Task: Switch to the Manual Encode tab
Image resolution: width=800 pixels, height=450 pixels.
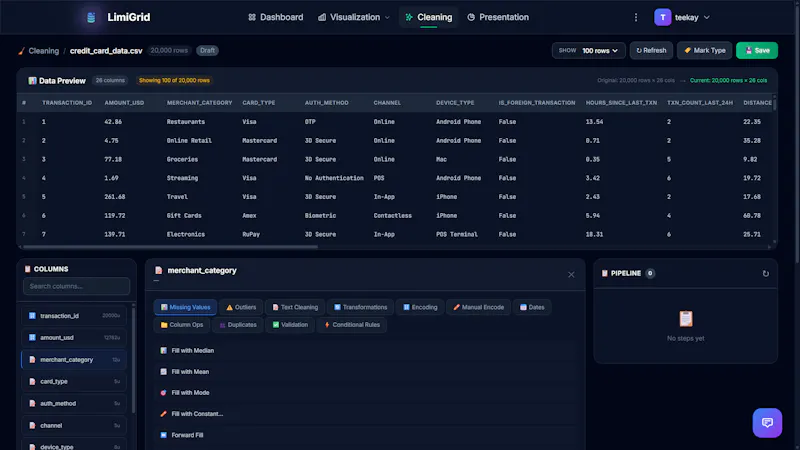Action: tap(479, 307)
